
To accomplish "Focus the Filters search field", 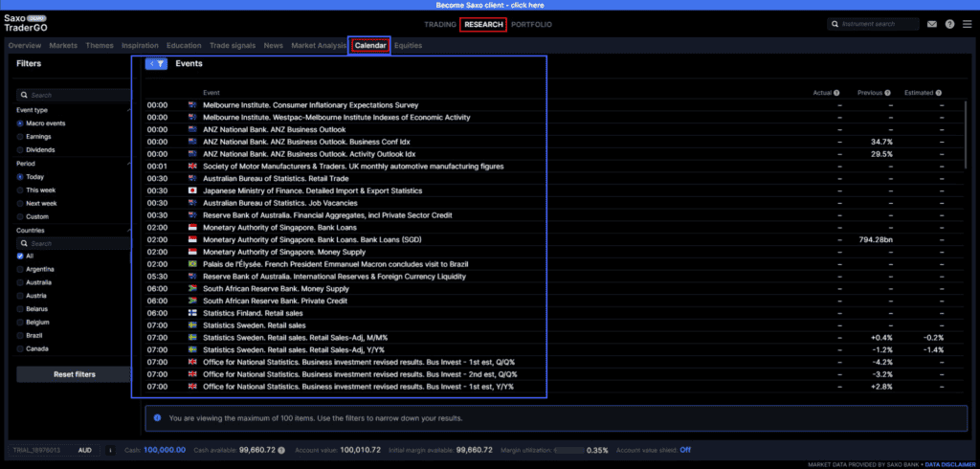I will [75, 95].
